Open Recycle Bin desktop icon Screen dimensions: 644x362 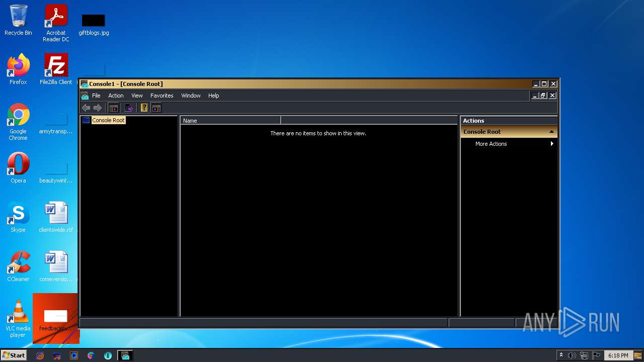18,20
